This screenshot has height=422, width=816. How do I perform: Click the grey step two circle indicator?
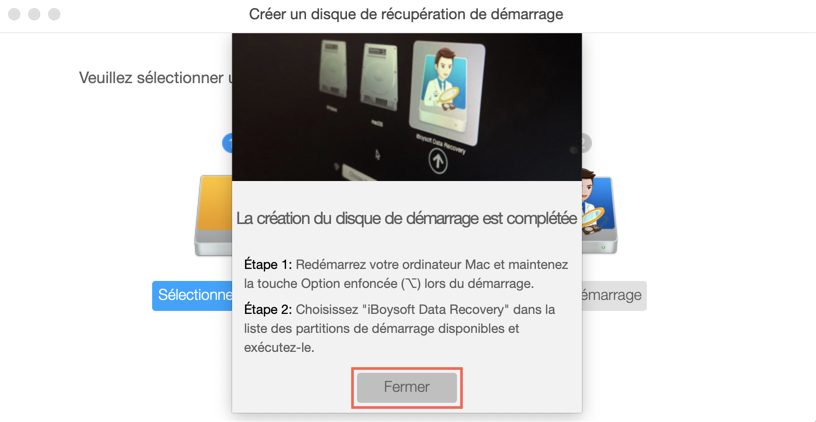[x=586, y=143]
